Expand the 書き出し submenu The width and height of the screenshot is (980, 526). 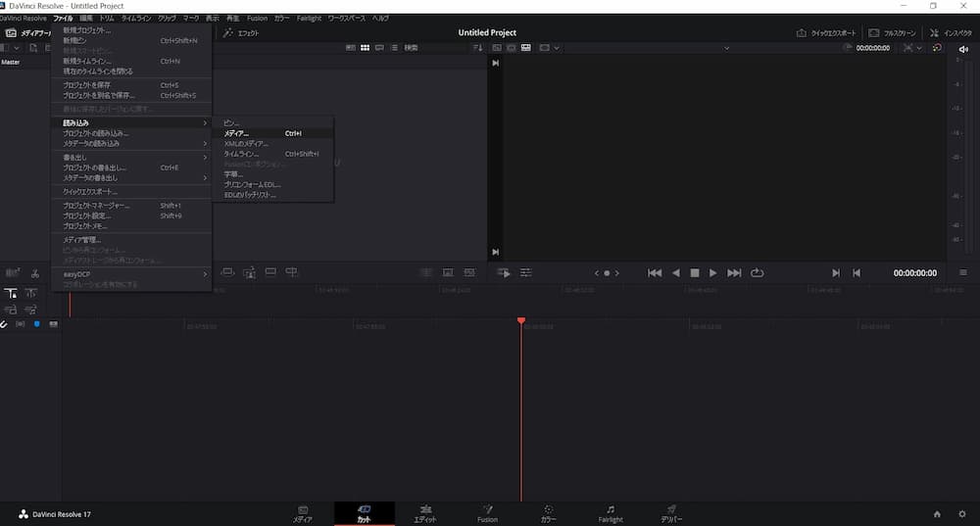(x=131, y=158)
